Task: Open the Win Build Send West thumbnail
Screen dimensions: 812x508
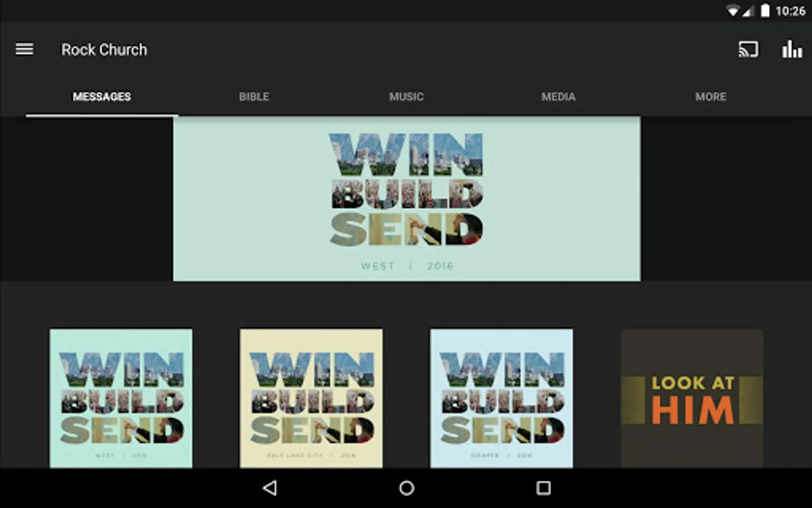Action: 121,398
